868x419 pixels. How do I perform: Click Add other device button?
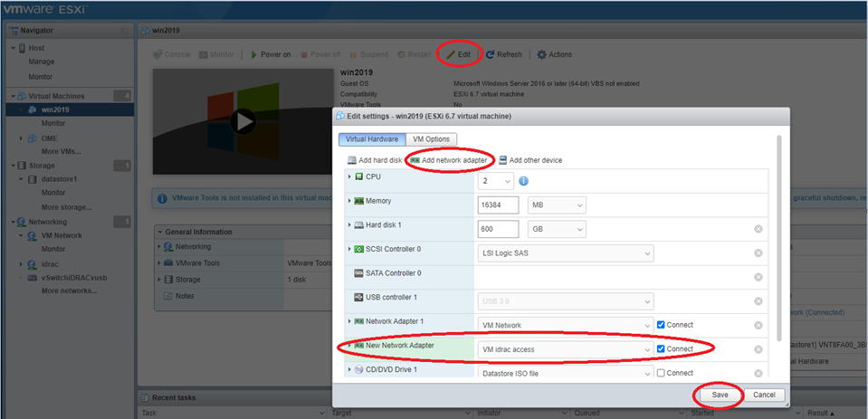tap(530, 160)
